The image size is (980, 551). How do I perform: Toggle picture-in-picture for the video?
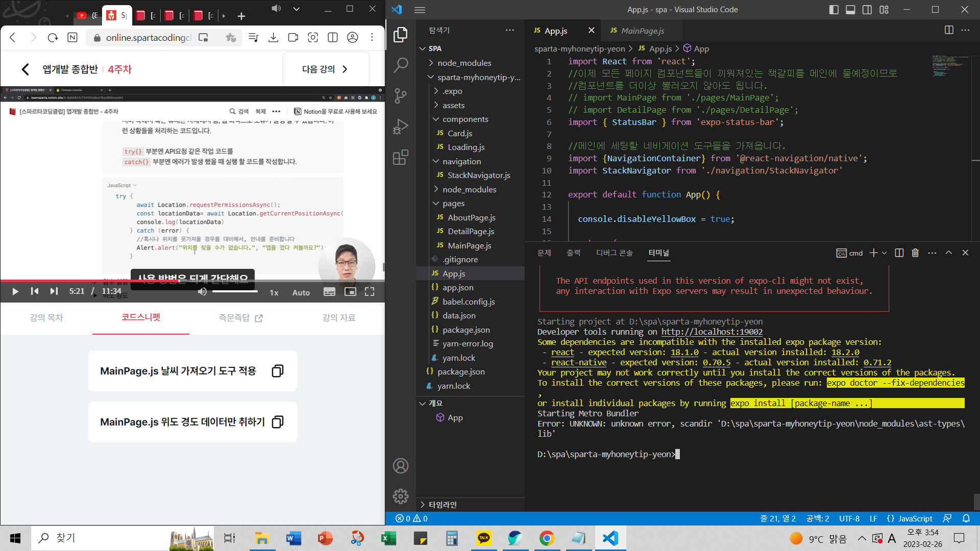coord(350,292)
